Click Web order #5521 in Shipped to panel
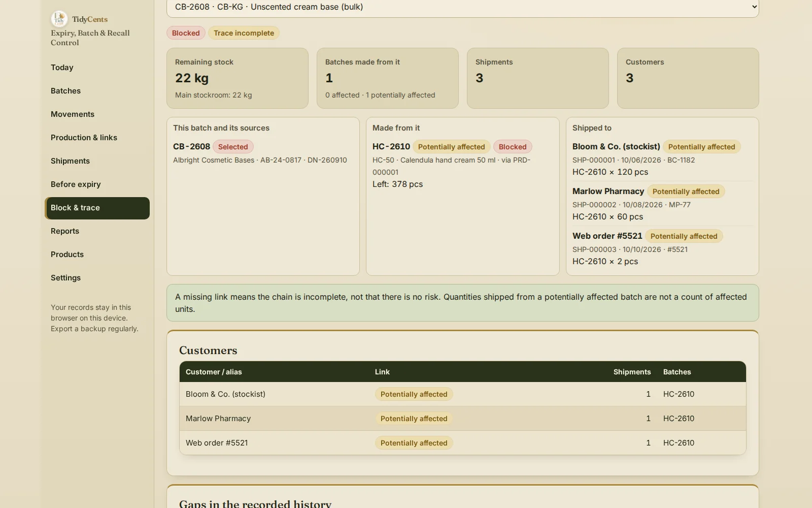Image resolution: width=812 pixels, height=508 pixels. (x=607, y=236)
